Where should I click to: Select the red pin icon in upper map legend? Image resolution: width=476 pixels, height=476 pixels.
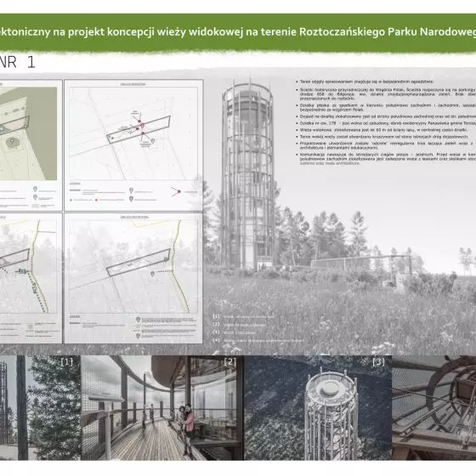[131, 199]
